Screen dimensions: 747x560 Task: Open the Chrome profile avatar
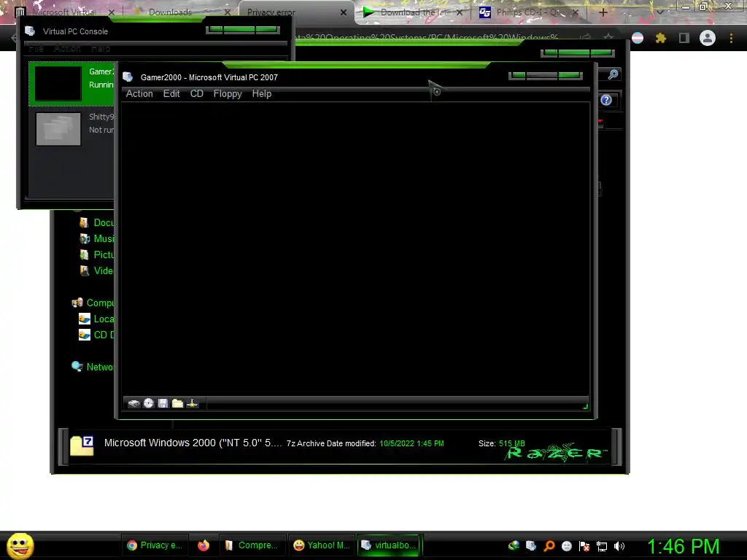pyautogui.click(x=708, y=38)
